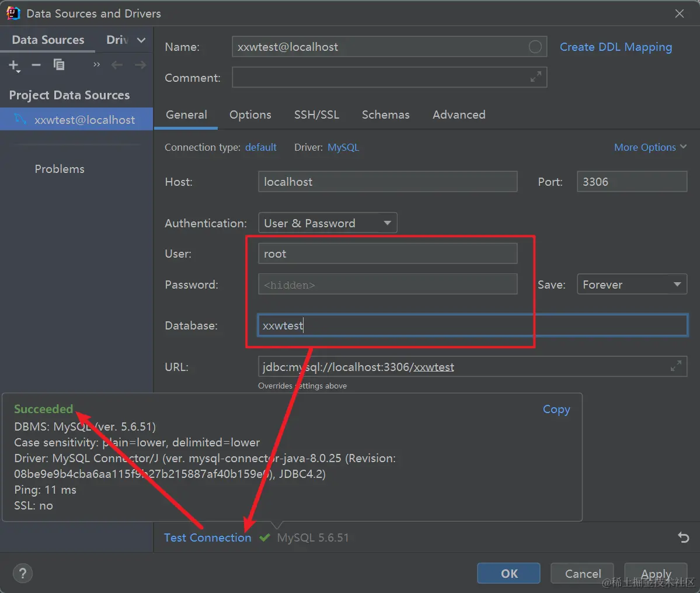The width and height of the screenshot is (700, 593).
Task: Select the Problems item in sidebar
Action: coord(60,169)
